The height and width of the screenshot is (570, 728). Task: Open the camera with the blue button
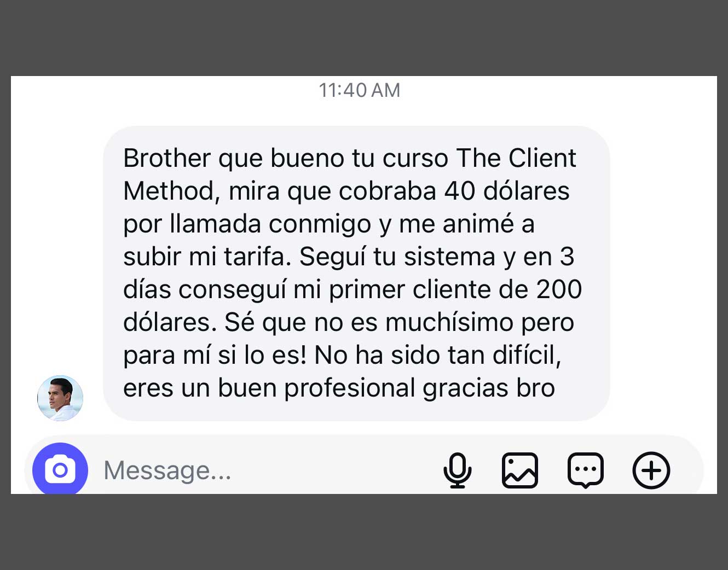(x=60, y=469)
